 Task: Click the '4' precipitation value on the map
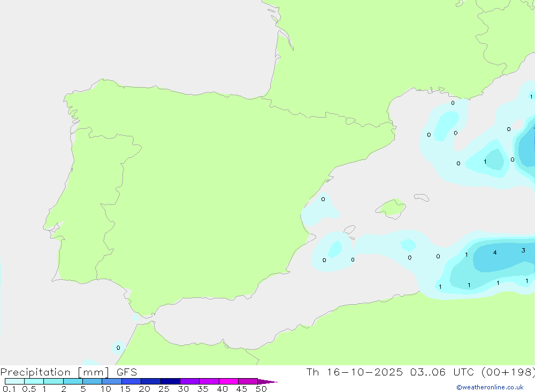pyautogui.click(x=495, y=253)
